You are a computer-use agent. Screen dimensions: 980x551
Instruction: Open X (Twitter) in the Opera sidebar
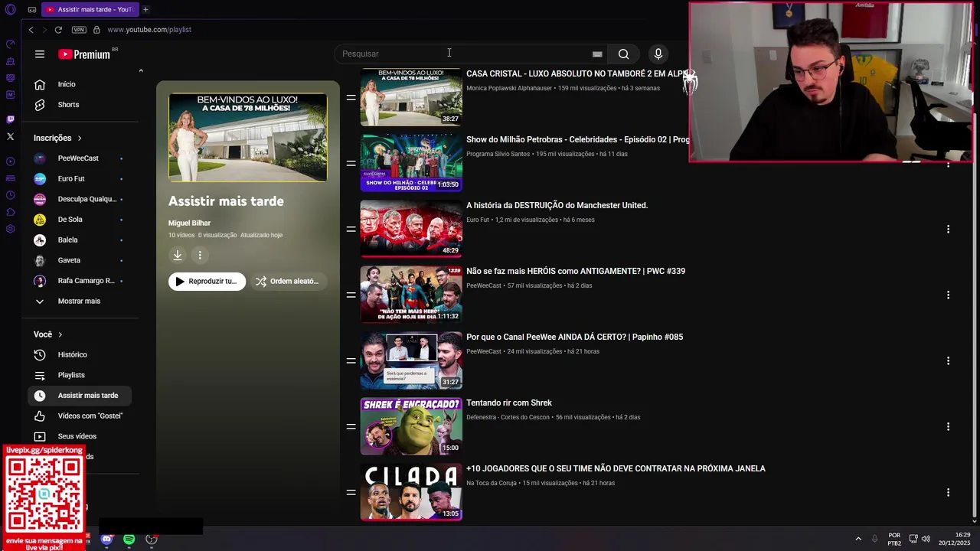point(10,136)
